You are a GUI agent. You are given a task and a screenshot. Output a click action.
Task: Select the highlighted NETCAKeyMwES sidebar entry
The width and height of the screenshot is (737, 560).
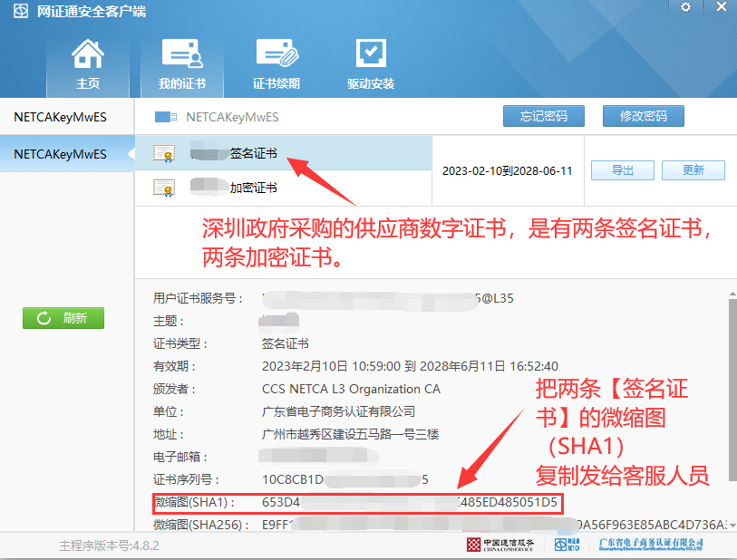point(60,154)
